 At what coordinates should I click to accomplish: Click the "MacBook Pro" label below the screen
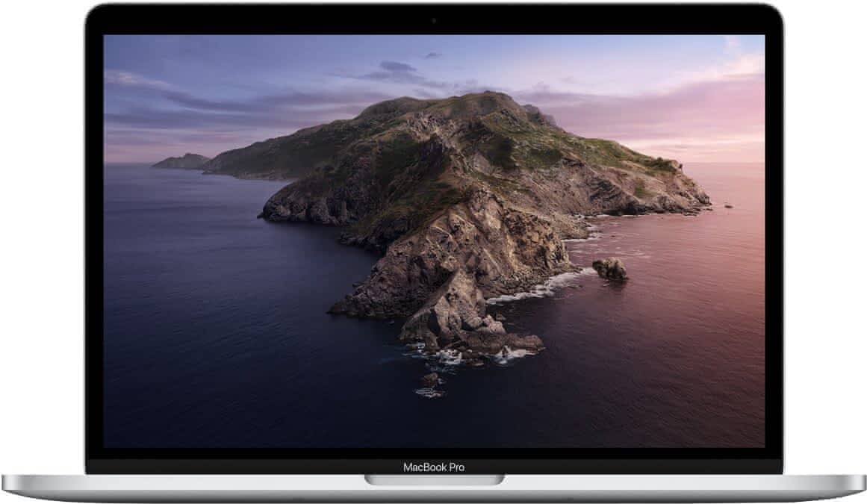pyautogui.click(x=433, y=467)
